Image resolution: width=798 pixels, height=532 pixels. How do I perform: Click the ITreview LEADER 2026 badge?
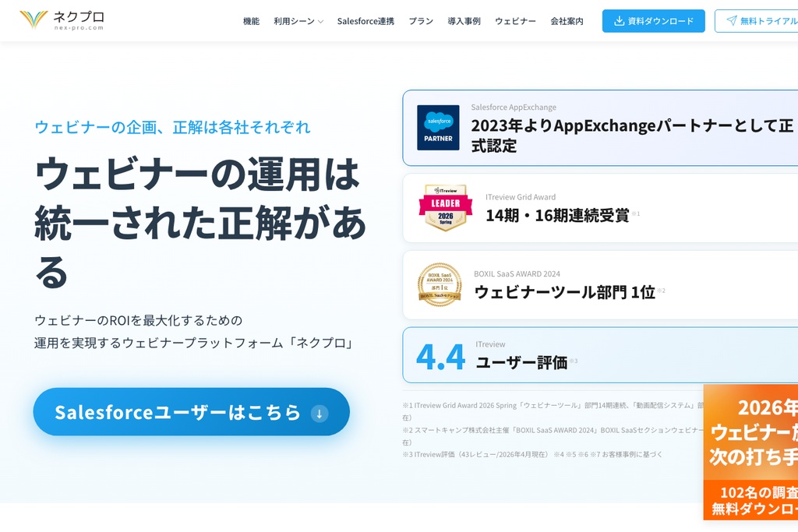[x=445, y=207]
